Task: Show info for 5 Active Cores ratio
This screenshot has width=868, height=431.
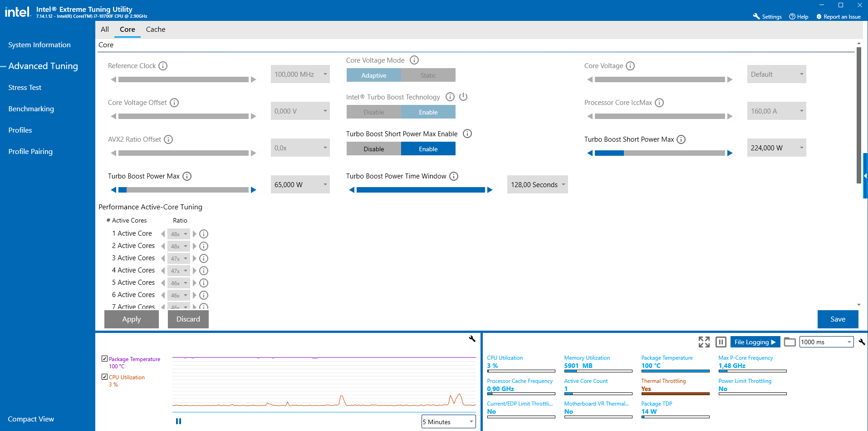Action: point(204,283)
